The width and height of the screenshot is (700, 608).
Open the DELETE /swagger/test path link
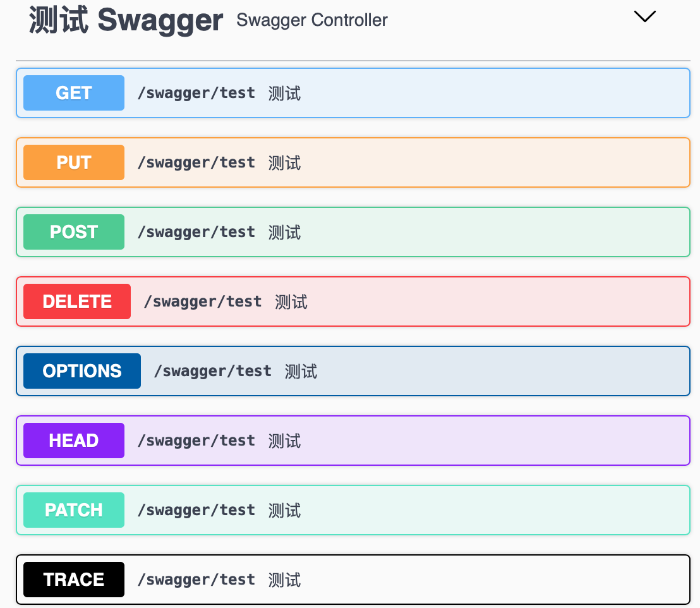click(x=203, y=301)
